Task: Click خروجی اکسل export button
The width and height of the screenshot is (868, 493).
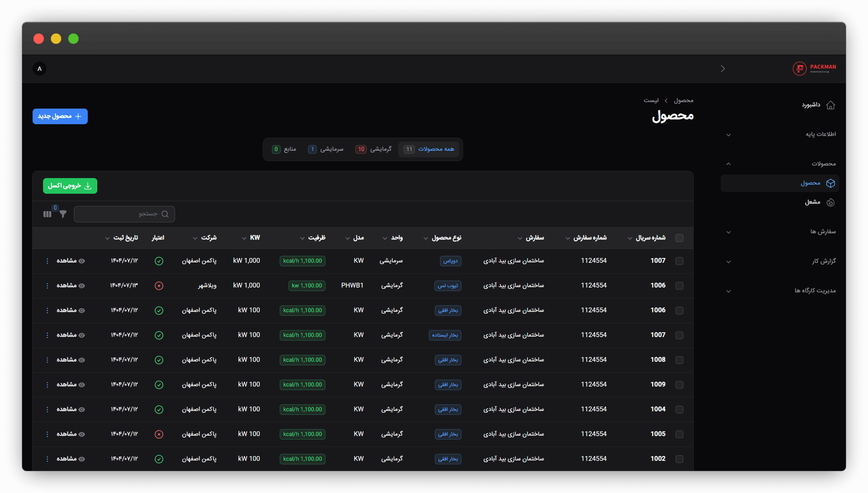Action: point(70,186)
